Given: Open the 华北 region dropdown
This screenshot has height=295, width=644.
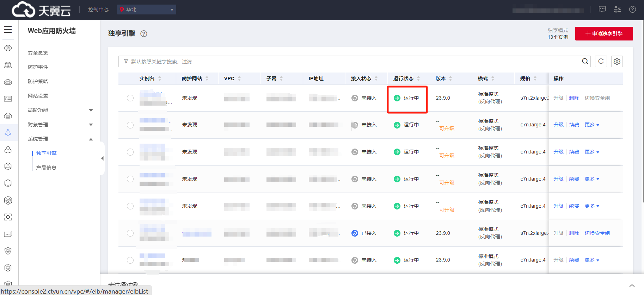Looking at the screenshot, I should click(x=147, y=10).
